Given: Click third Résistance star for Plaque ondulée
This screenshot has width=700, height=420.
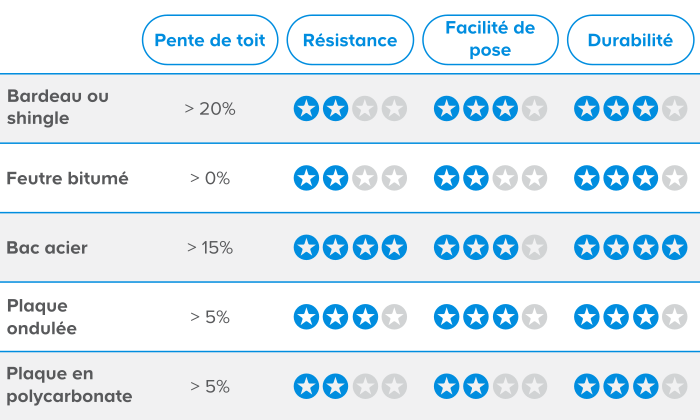Looking at the screenshot, I should 365,317.
